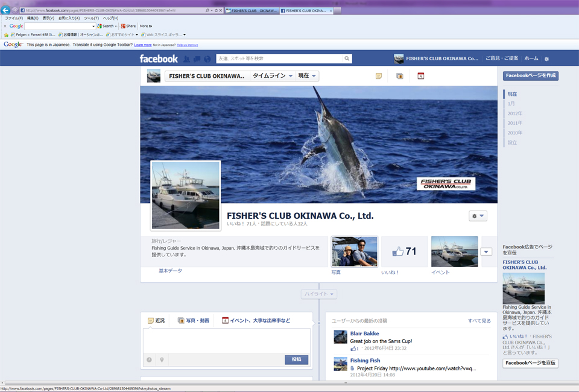Click the Learn more link in translate bar
This screenshot has height=392, width=579.
coord(143,45)
